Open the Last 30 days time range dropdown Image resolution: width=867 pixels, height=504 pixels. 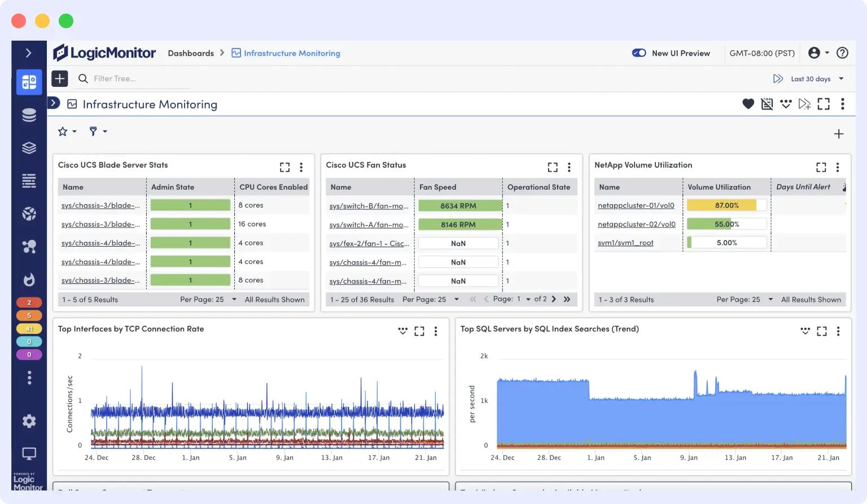click(x=817, y=79)
